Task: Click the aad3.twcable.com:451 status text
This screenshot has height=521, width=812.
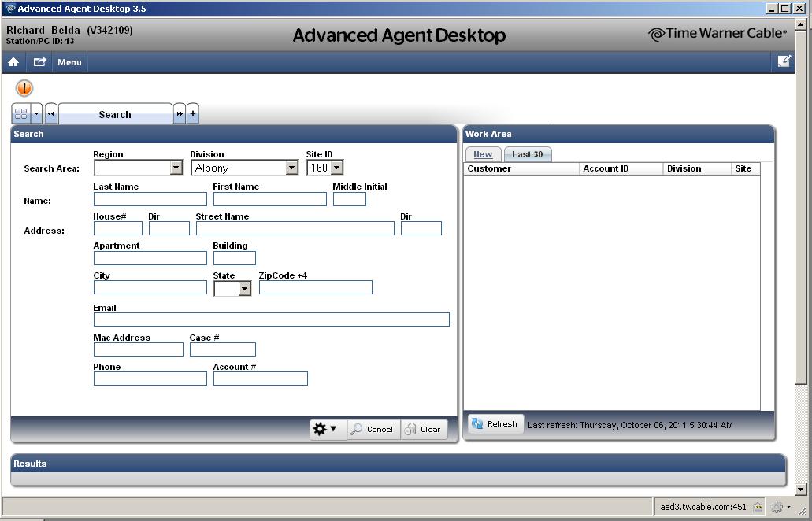Action: pyautogui.click(x=703, y=507)
